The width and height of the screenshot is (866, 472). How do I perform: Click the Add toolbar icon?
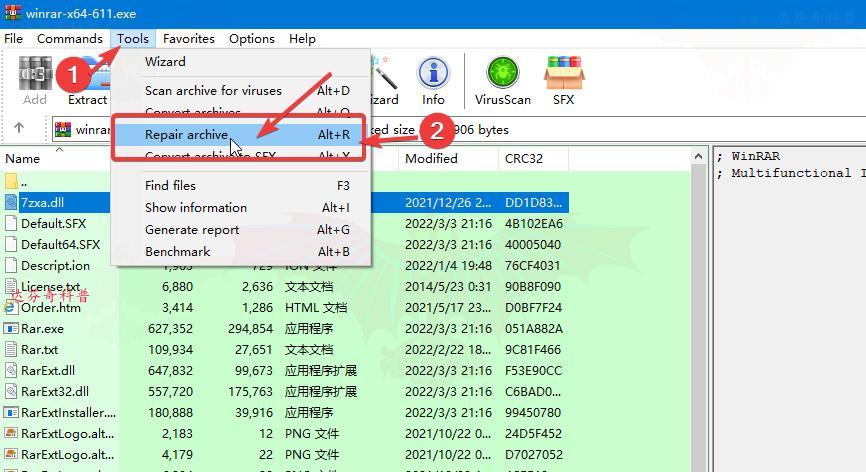tap(35, 73)
